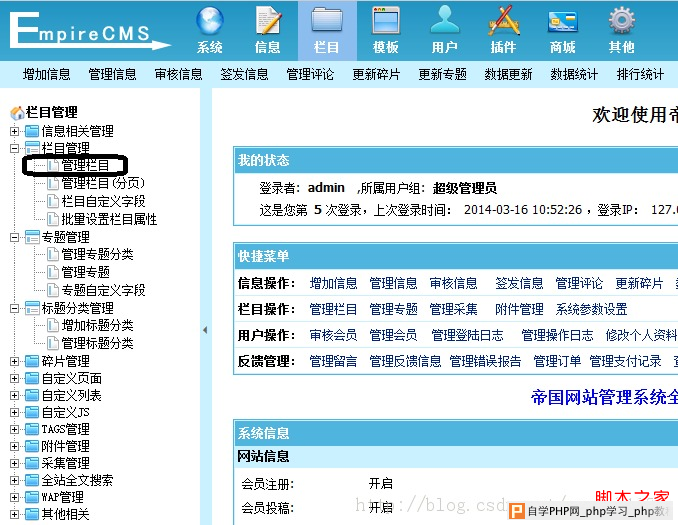
Task: Open 管理信息 in the submenu bar
Action: (112, 74)
